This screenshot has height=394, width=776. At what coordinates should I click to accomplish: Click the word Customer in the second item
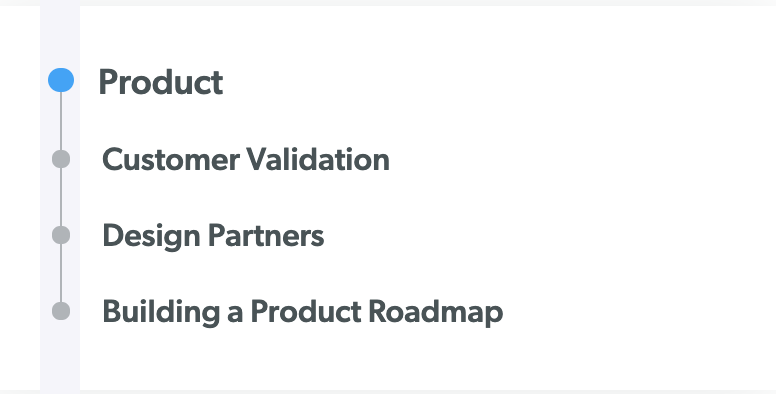[x=171, y=160]
